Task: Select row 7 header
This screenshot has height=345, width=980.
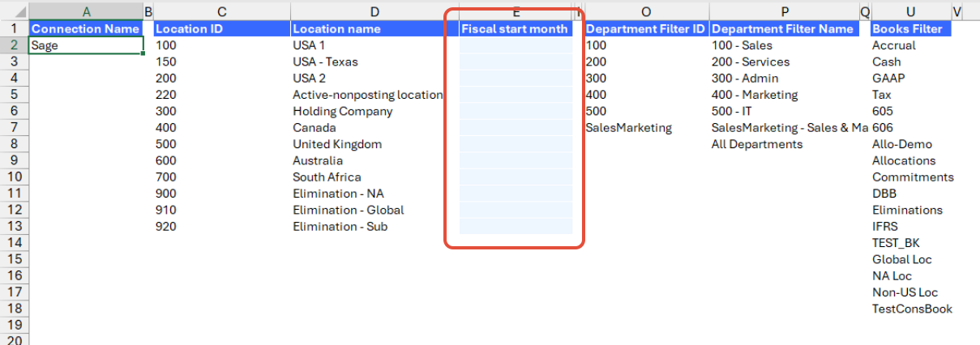Action: click(14, 127)
